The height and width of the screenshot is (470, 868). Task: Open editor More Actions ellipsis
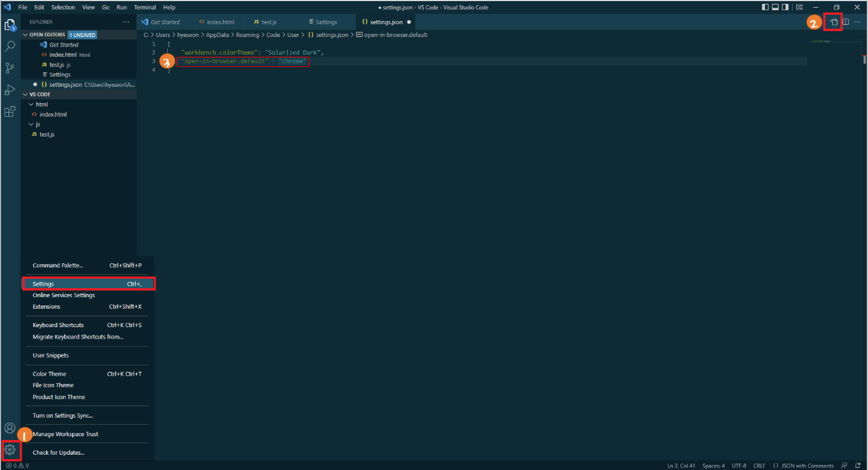click(x=857, y=22)
